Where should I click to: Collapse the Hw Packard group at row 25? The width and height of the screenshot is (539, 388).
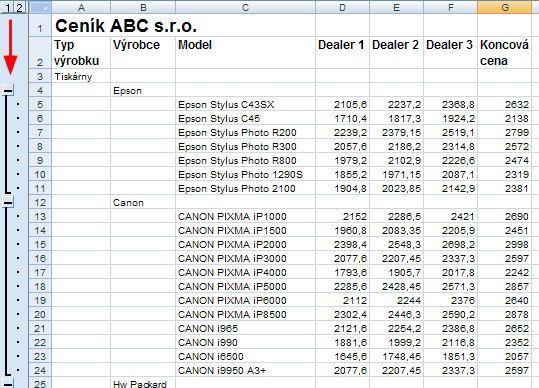8,383
